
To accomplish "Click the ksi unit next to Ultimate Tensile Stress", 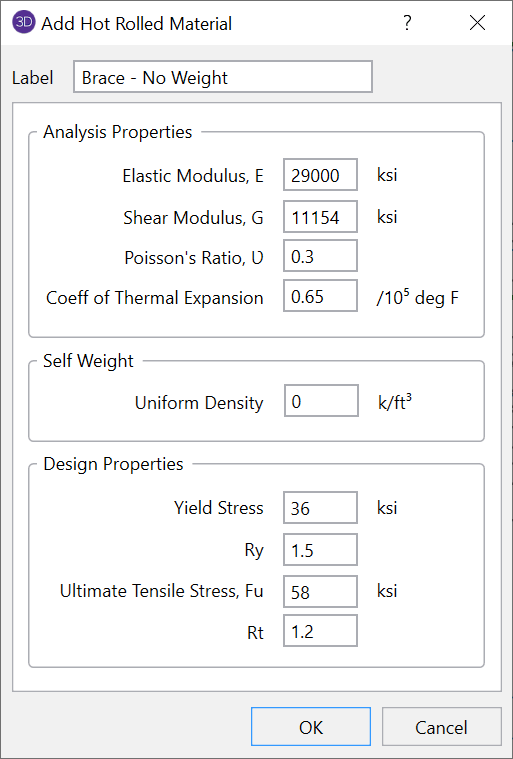I will click(387, 591).
